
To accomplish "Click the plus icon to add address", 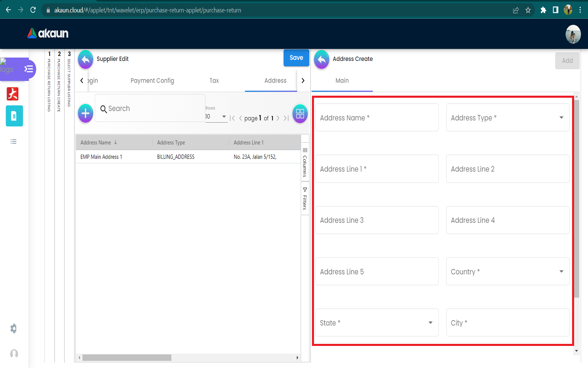I will (x=85, y=113).
